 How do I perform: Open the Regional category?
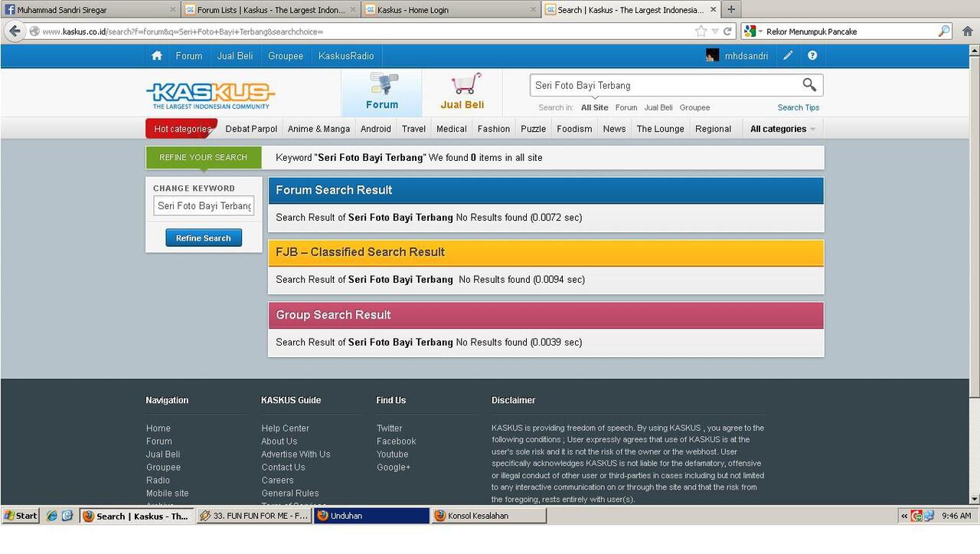(713, 129)
